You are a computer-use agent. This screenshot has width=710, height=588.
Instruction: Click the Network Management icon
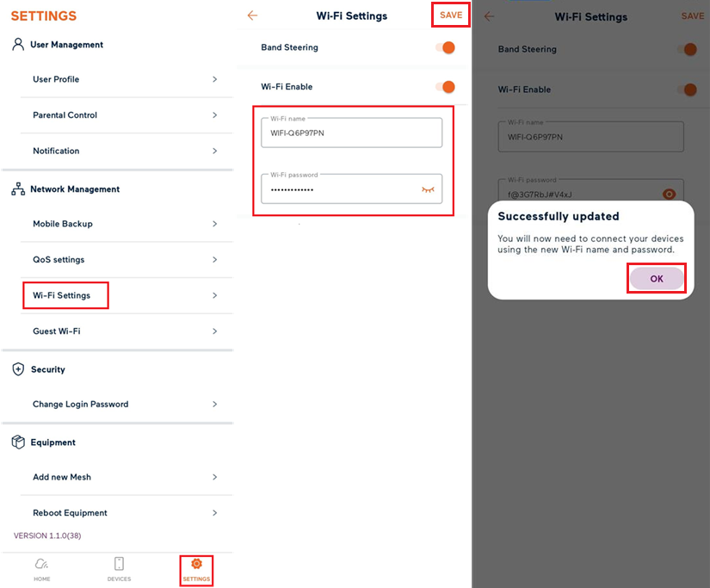click(x=18, y=189)
